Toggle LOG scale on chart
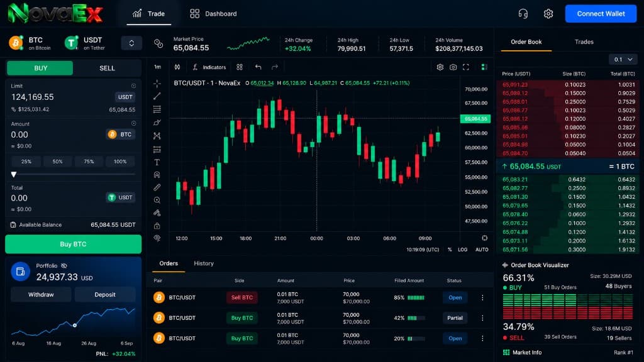Screen dimensions: 644x362 click(462, 250)
